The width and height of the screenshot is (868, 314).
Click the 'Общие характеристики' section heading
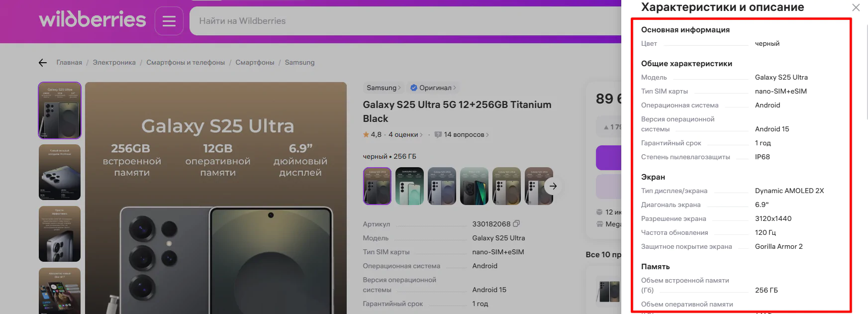pos(686,64)
